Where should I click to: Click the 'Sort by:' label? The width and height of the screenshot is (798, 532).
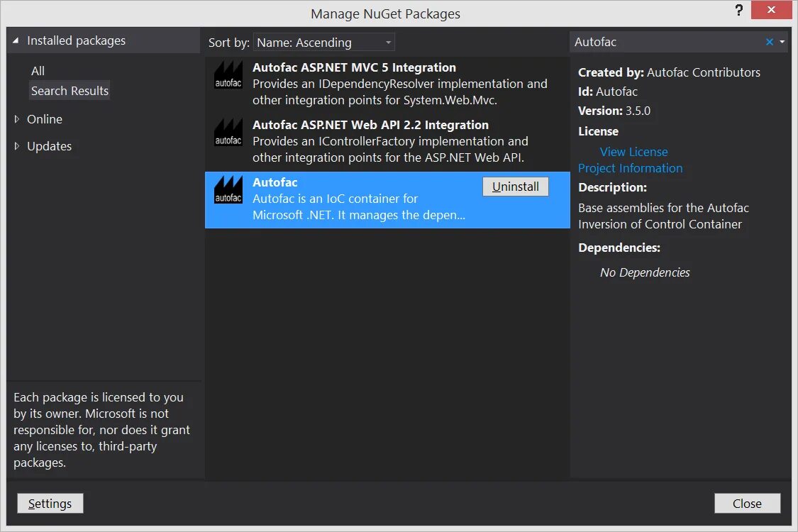[229, 43]
